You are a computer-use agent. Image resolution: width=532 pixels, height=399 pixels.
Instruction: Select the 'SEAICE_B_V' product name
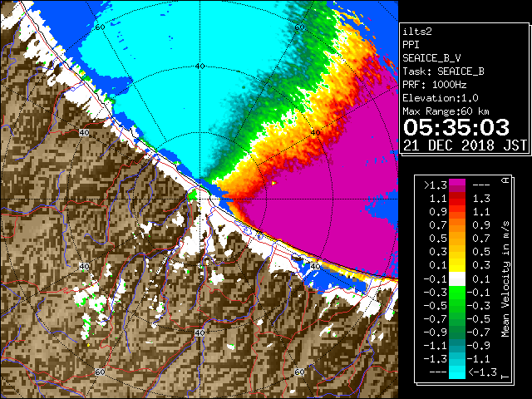431,58
